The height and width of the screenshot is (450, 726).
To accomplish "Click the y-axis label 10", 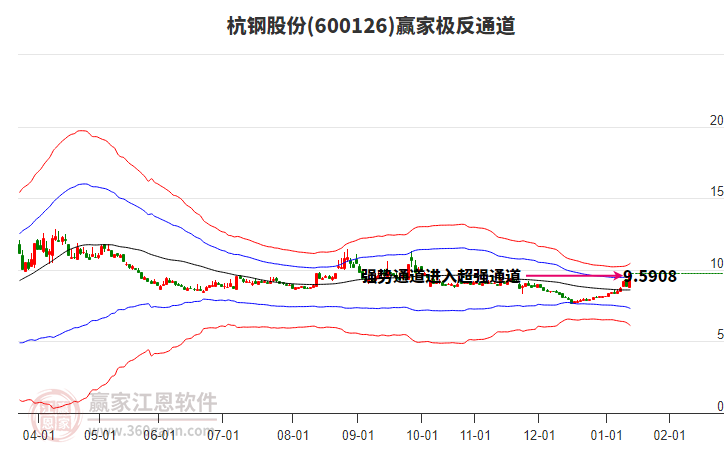I will 717,263.
